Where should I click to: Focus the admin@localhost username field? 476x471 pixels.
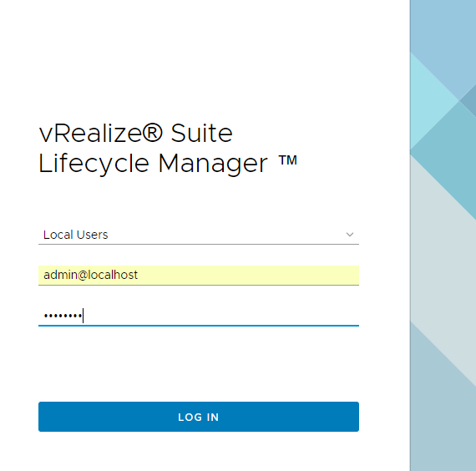(x=199, y=275)
